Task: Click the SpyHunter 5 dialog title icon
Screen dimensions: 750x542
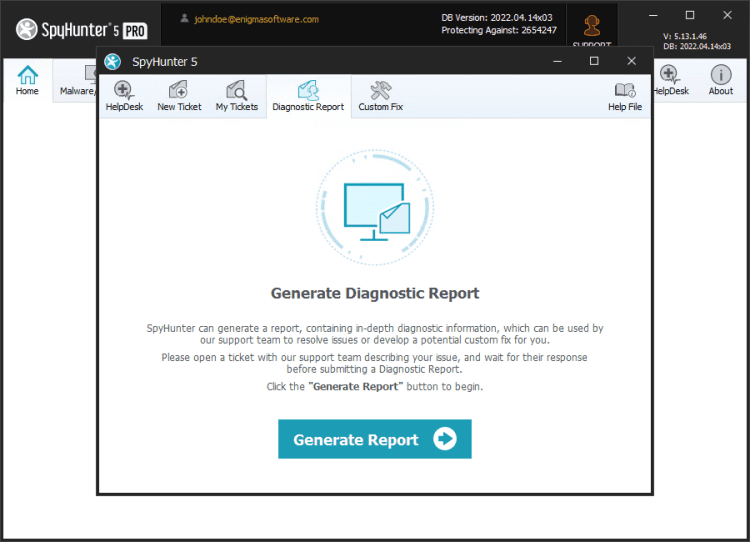Action: pos(113,62)
